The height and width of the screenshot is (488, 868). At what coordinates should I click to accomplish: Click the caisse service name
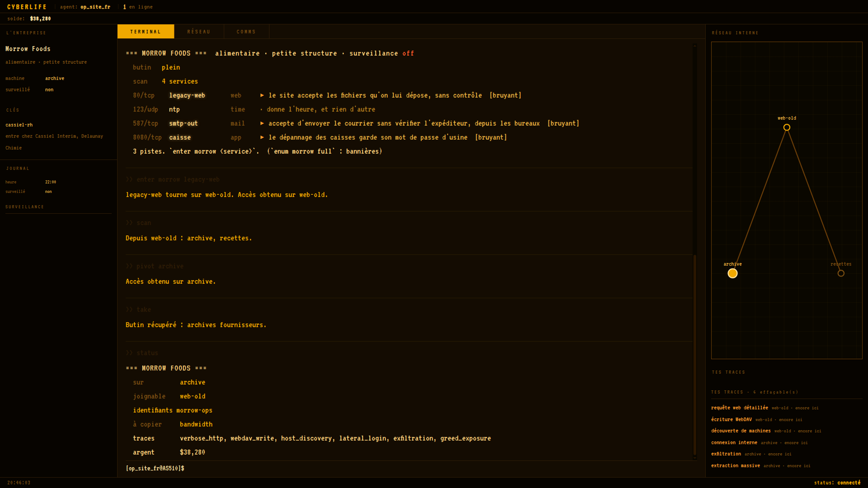point(180,137)
